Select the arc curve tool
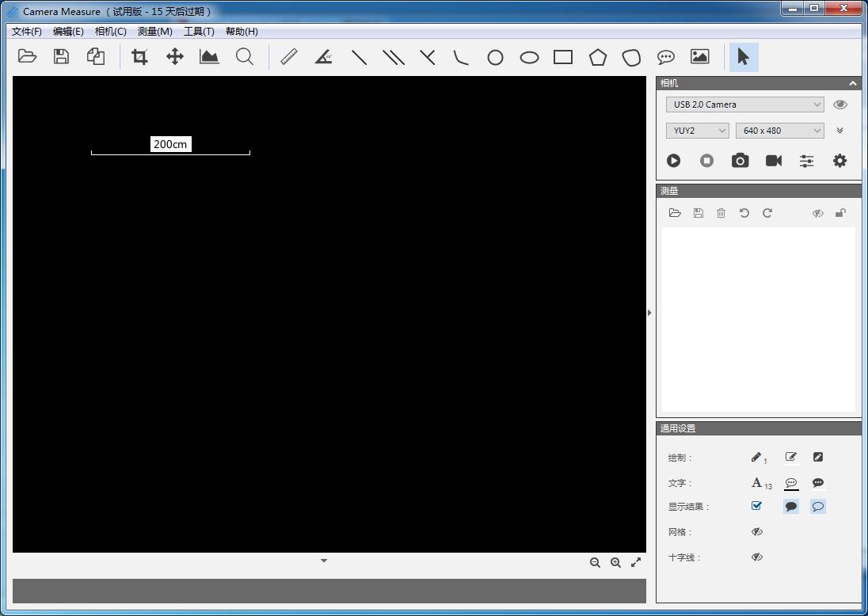Viewport: 868px width, 616px height. tap(461, 57)
